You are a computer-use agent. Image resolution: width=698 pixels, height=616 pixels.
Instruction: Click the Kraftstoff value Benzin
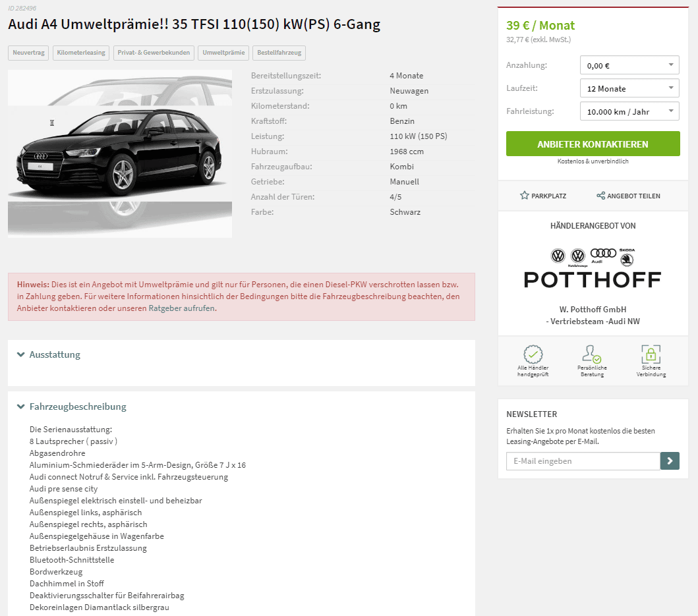tap(402, 121)
